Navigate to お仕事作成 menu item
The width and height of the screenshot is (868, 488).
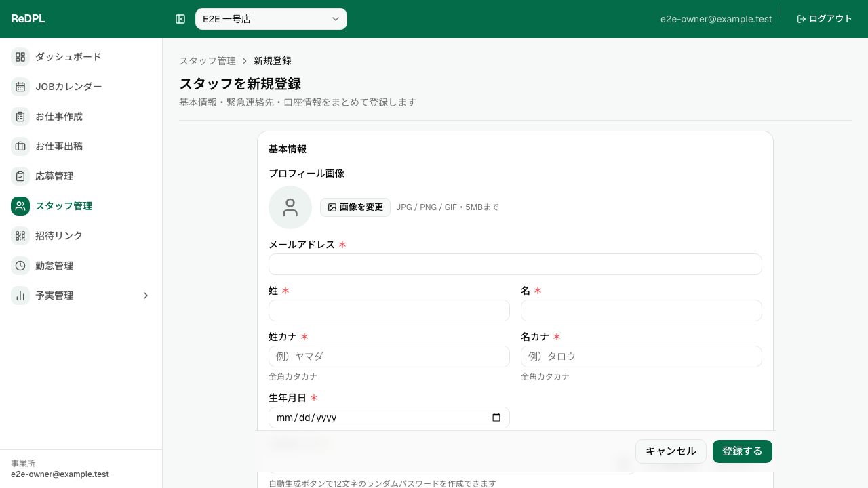[x=81, y=117]
